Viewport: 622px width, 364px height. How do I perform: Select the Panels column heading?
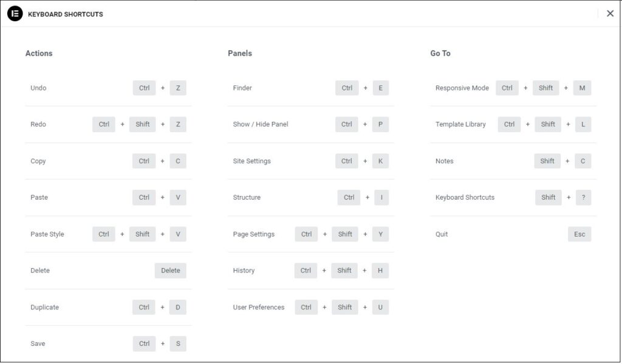(x=240, y=53)
